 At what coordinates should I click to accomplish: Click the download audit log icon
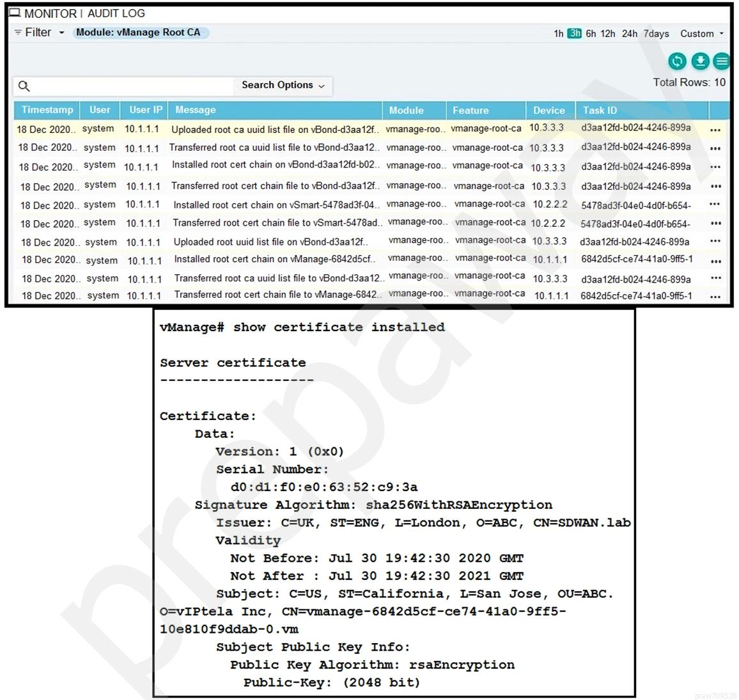click(x=700, y=61)
